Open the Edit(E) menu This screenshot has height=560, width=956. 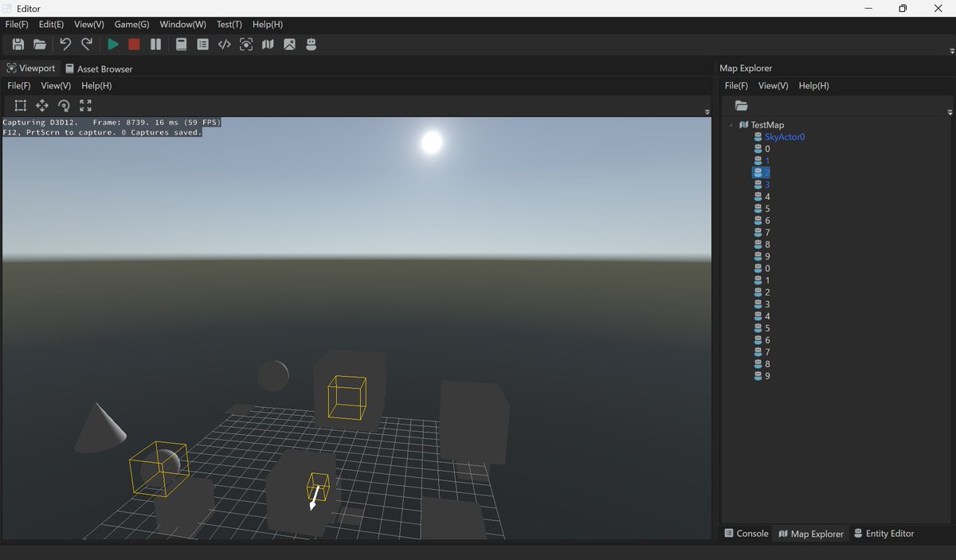point(51,25)
